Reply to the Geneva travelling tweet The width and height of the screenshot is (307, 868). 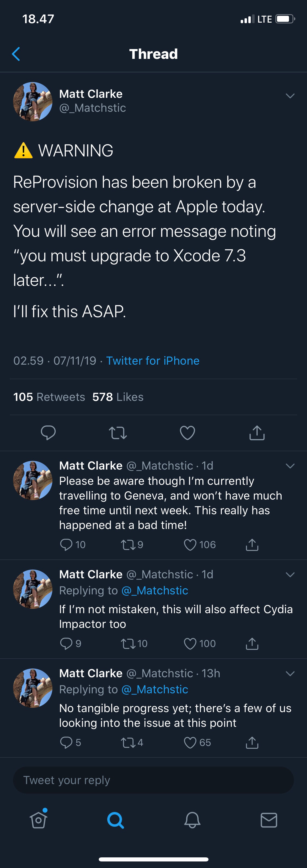click(x=66, y=545)
